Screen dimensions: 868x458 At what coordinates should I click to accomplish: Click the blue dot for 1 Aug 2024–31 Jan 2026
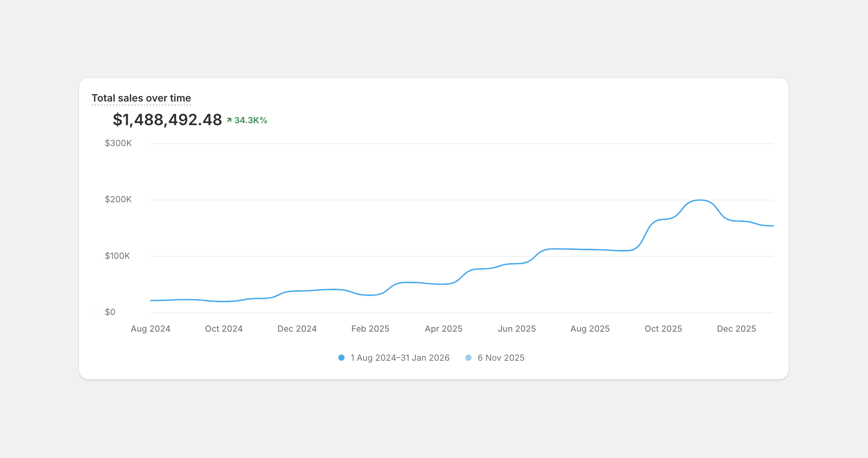341,358
